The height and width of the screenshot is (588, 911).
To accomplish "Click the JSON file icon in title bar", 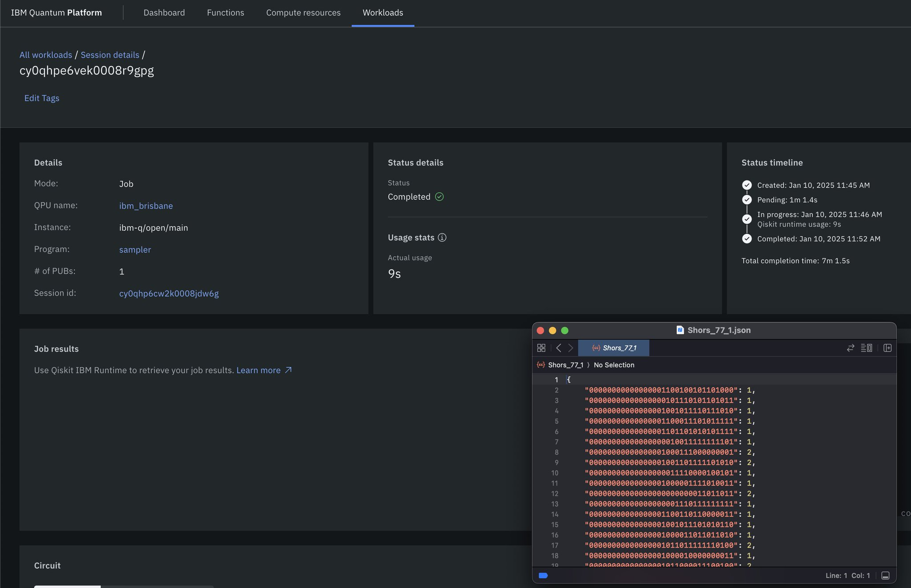I will tap(680, 330).
